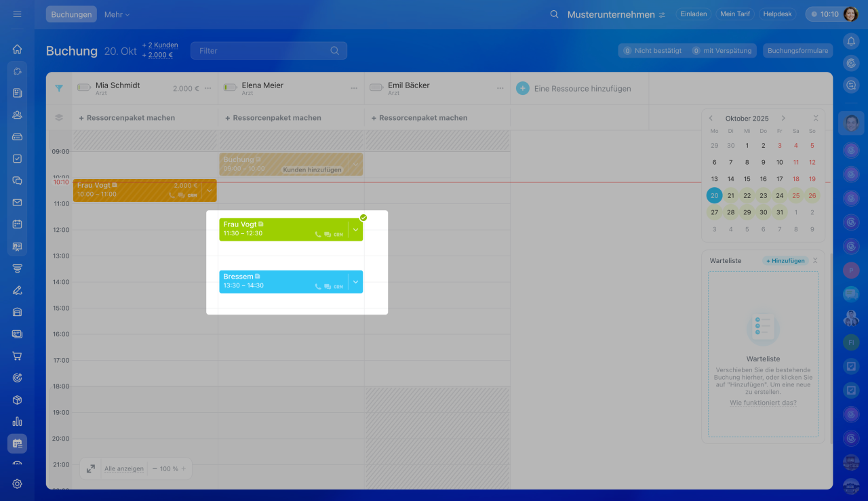Image resolution: width=868 pixels, height=501 pixels.
Task: Select 21 in the Oktober calendar
Action: [x=730, y=195]
